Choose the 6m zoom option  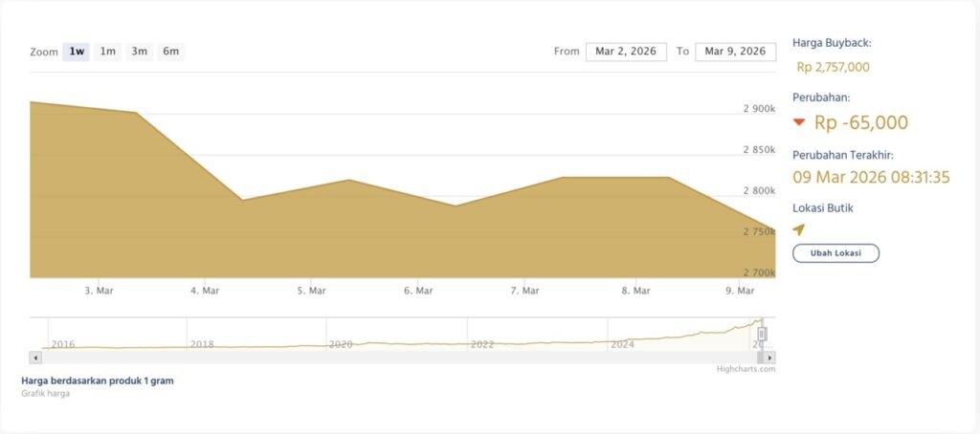(171, 52)
